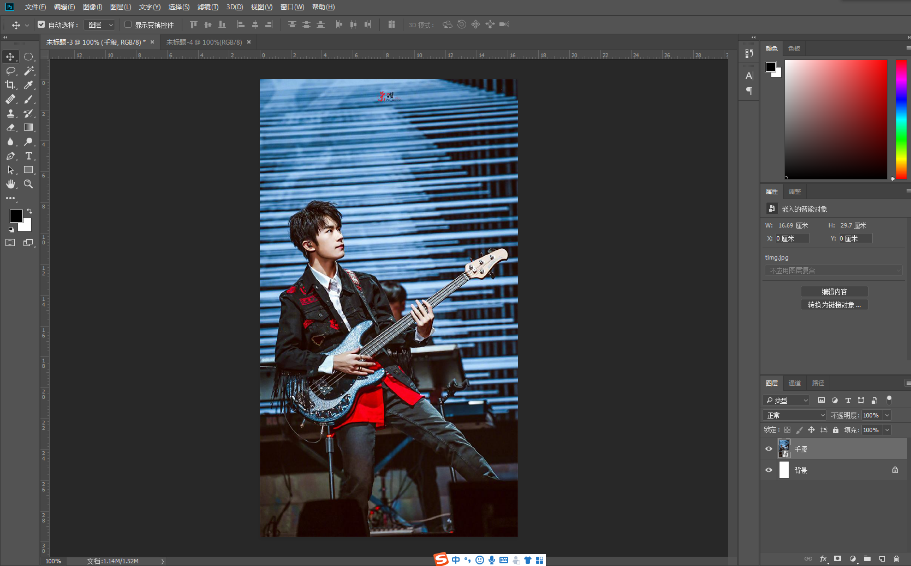Image resolution: width=911 pixels, height=566 pixels.
Task: Click the vertical rainbow hue slider
Action: pos(901,119)
